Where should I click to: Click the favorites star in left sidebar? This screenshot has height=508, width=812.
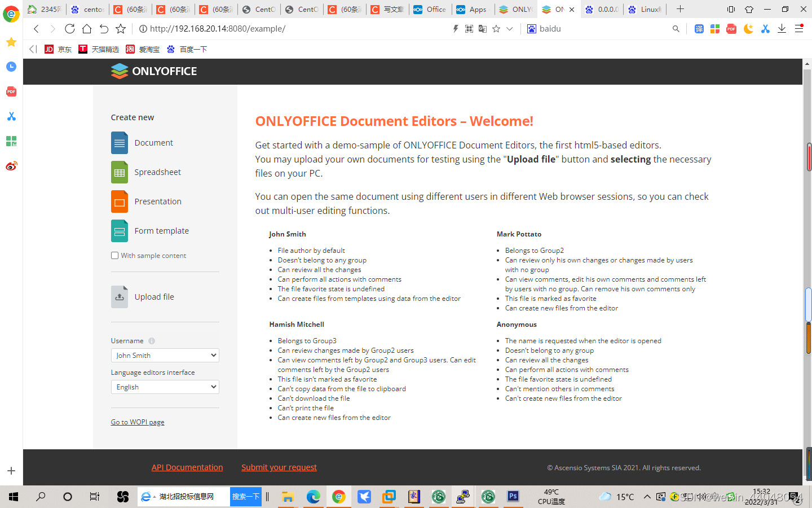click(11, 42)
